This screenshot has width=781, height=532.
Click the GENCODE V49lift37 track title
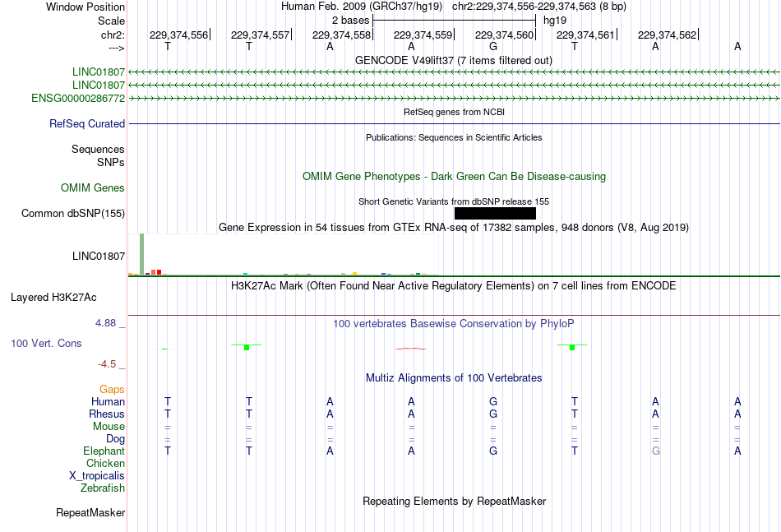tap(453, 60)
